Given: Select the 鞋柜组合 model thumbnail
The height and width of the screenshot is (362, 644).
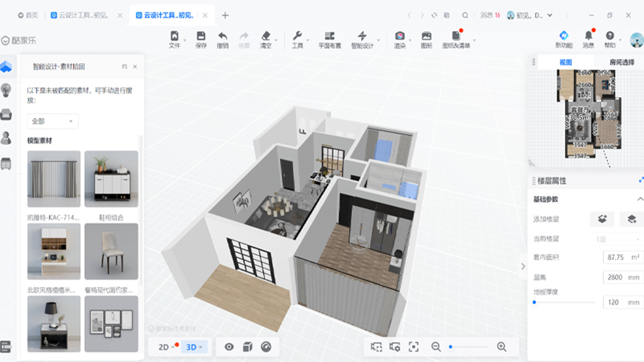Looking at the screenshot, I should pos(111,179).
